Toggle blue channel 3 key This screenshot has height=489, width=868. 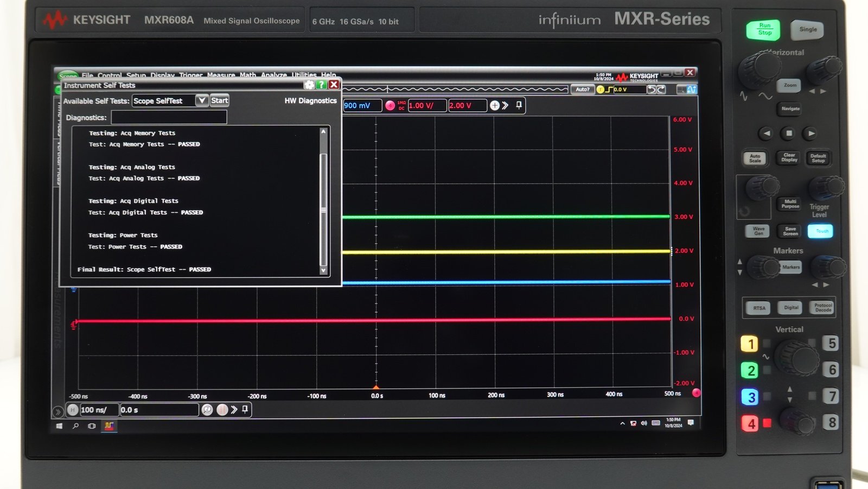click(x=750, y=397)
